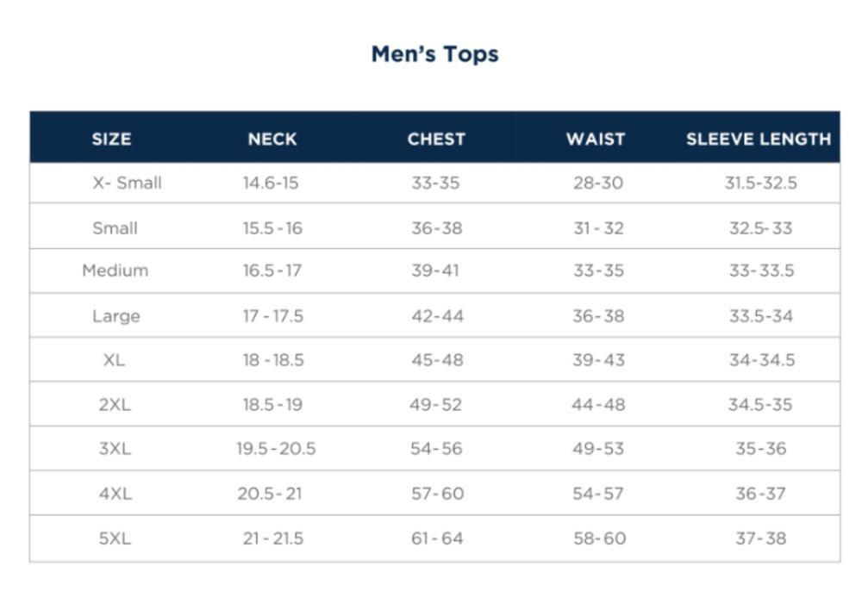
Task: Click neck value 19.5-20.5 for 3XL
Action: [x=276, y=449]
